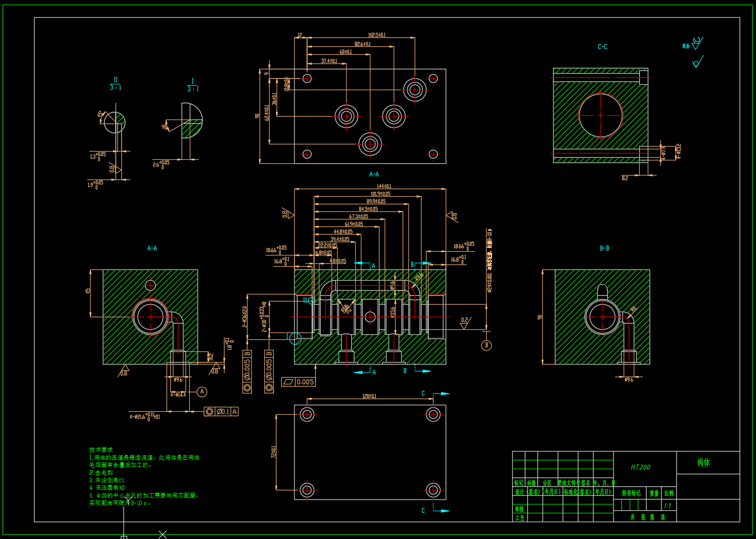Viewport: 756px width, 539px height.
Task: Select the 设计 cell label
Action: [519, 492]
